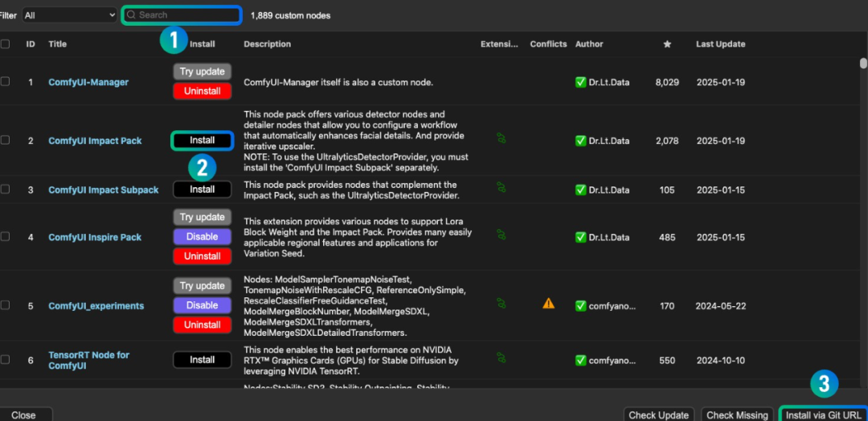Open extension link icon for TensorRT Node
868x421 pixels.
point(502,358)
